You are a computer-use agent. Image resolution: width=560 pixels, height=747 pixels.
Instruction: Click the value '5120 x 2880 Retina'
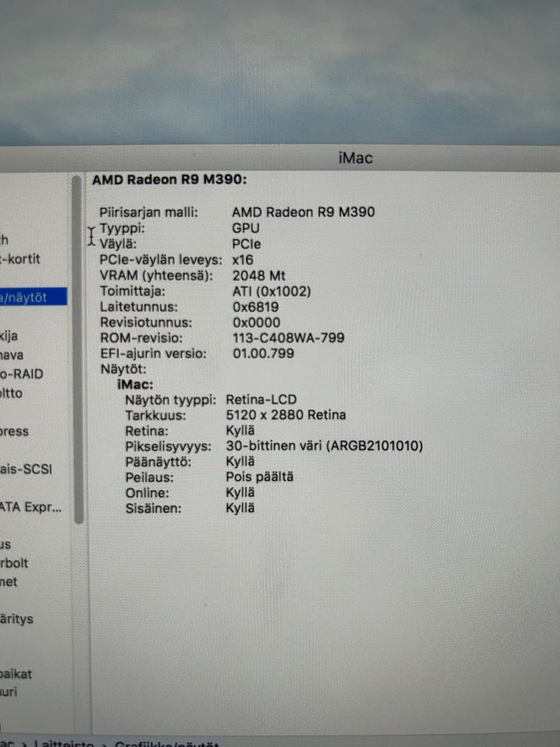pyautogui.click(x=286, y=415)
